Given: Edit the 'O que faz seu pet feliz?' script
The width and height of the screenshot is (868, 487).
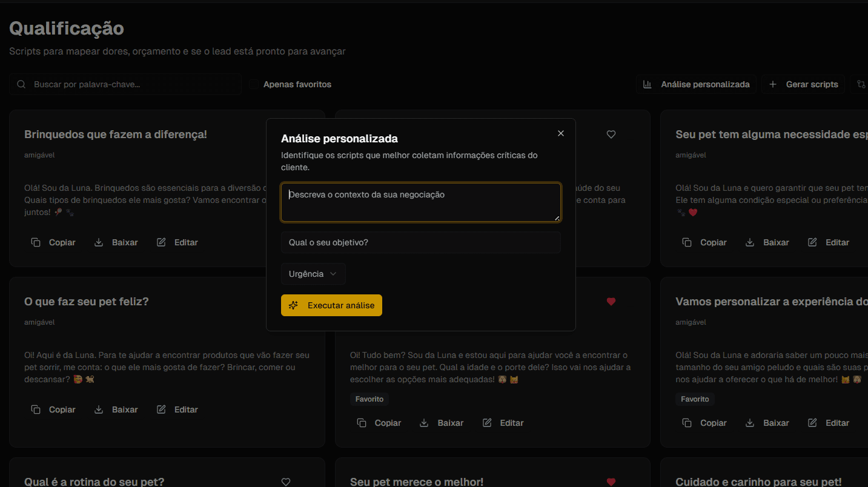Looking at the screenshot, I should [x=177, y=409].
